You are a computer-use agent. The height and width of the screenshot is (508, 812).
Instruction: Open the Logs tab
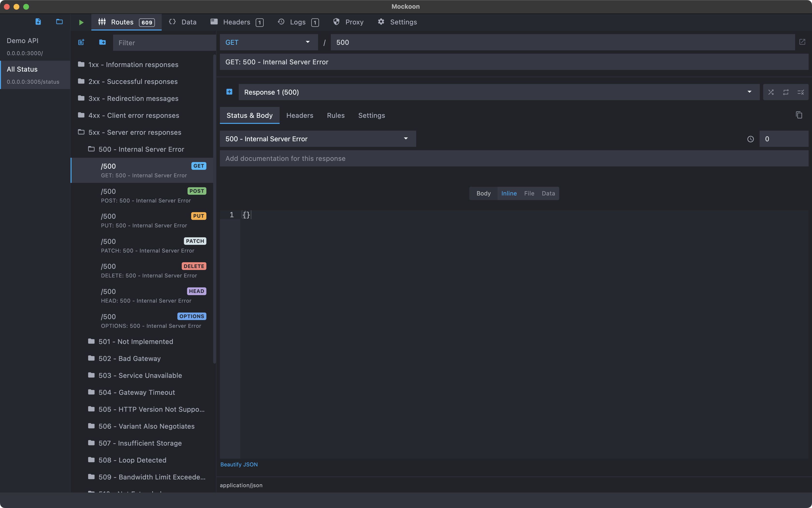pos(298,22)
